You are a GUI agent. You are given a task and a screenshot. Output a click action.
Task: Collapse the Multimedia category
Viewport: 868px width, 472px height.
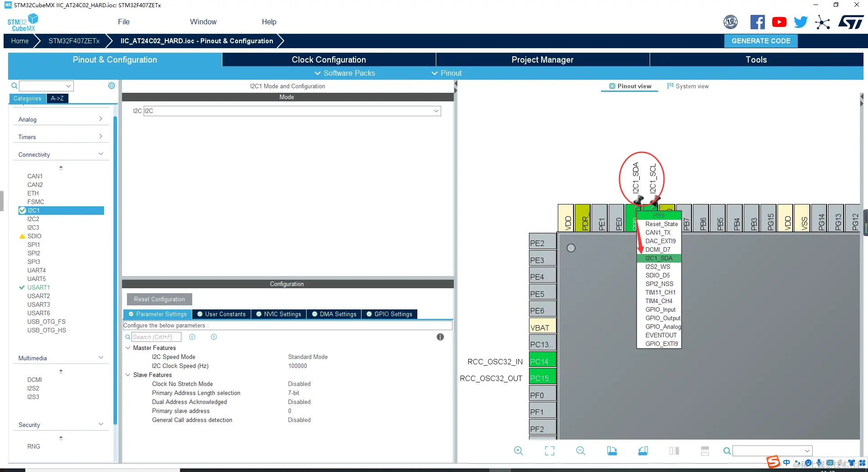(101, 358)
